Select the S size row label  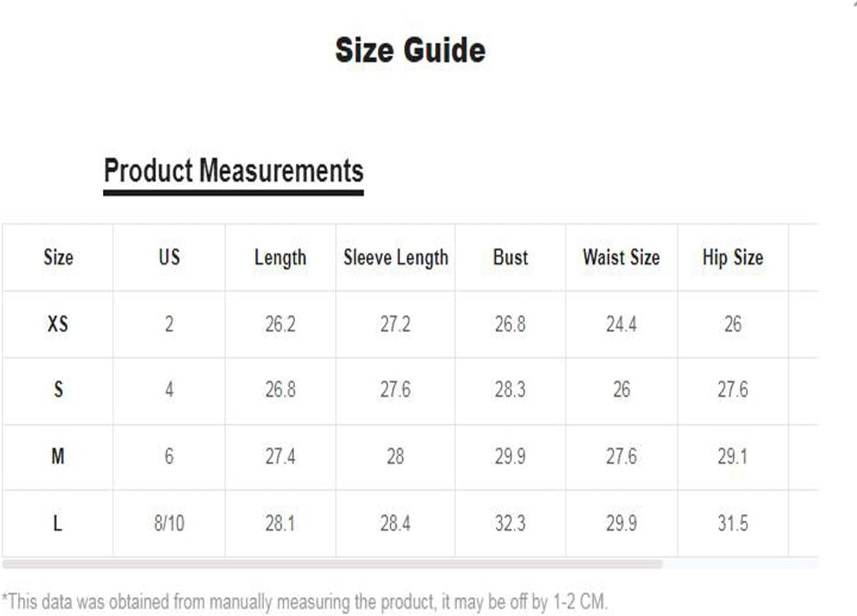pyautogui.click(x=58, y=390)
